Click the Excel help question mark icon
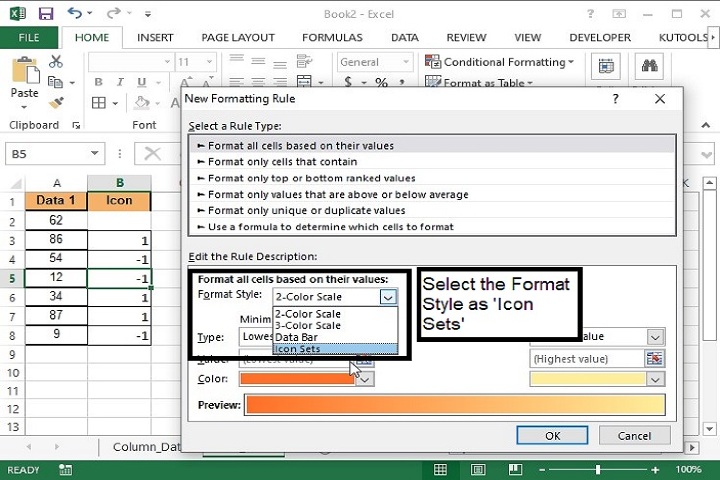 (591, 14)
